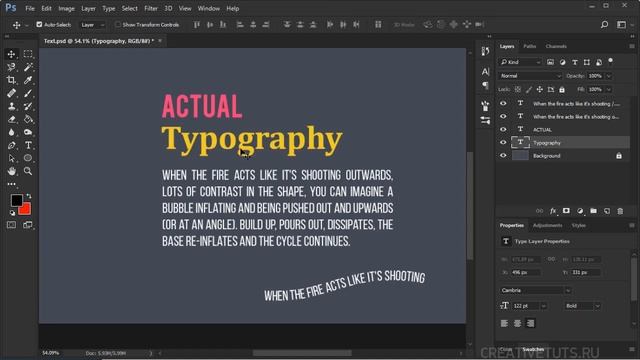Screen dimensions: 640x360
Task: Enable Show Transform Controls checkbox
Action: click(118, 24)
